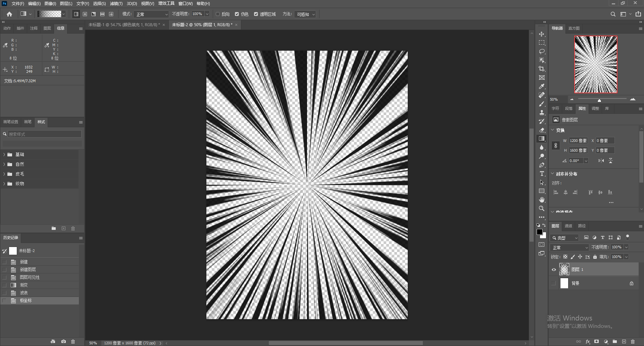Select the History Brush tool
Image resolution: width=644 pixels, height=346 pixels.
pyautogui.click(x=542, y=121)
